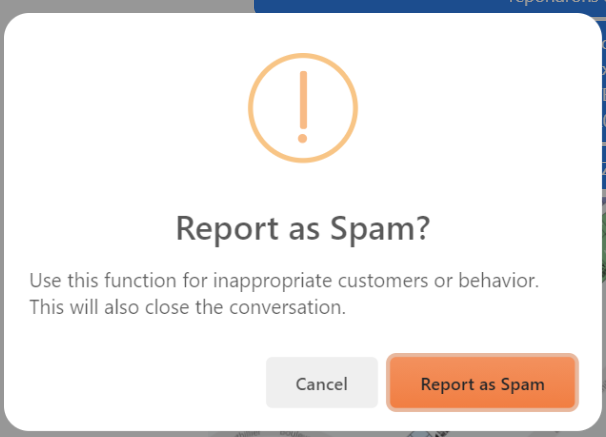This screenshot has width=606, height=437.
Task: Click the exclamation mark's bottom dot
Action: [303, 138]
